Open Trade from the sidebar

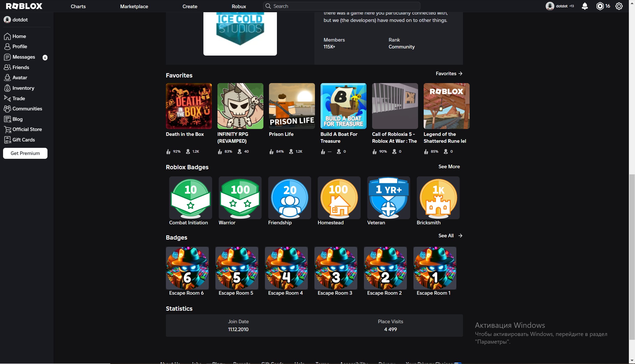(x=15, y=98)
